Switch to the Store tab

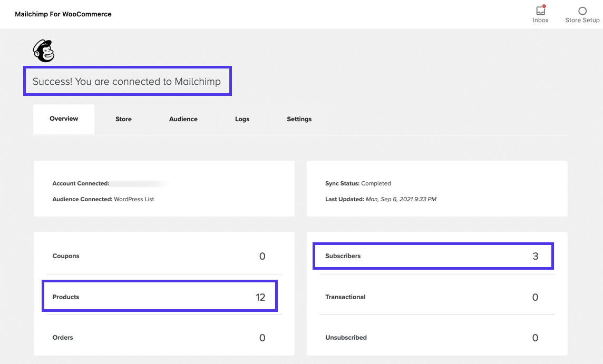coord(123,119)
